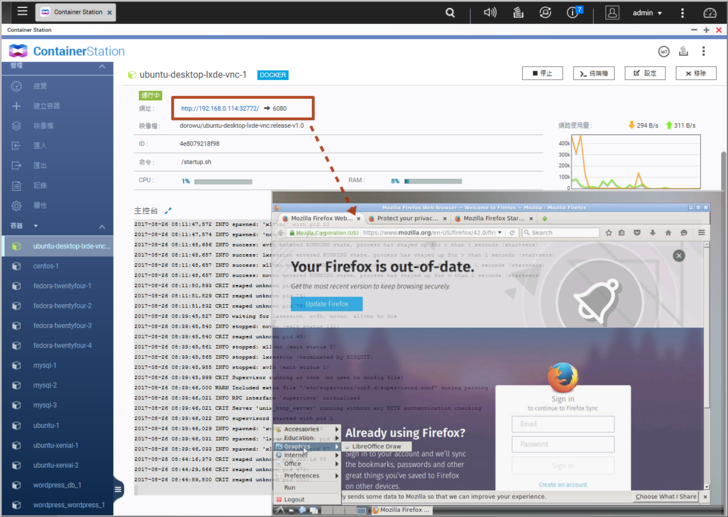Screen dimensions: 728x517
Task: Click the Update Firefox button
Action: point(327,304)
